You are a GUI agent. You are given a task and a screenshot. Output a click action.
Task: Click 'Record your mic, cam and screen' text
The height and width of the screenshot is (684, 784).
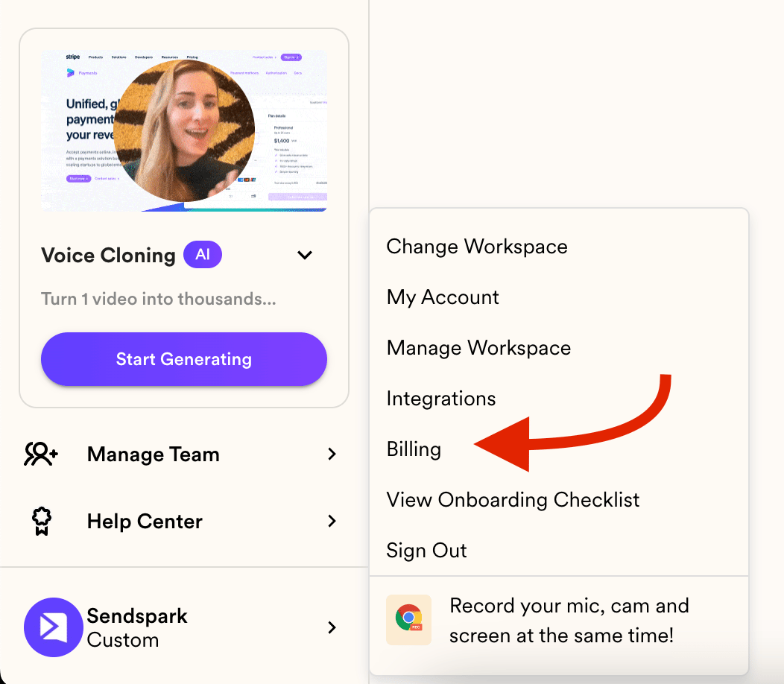click(569, 621)
